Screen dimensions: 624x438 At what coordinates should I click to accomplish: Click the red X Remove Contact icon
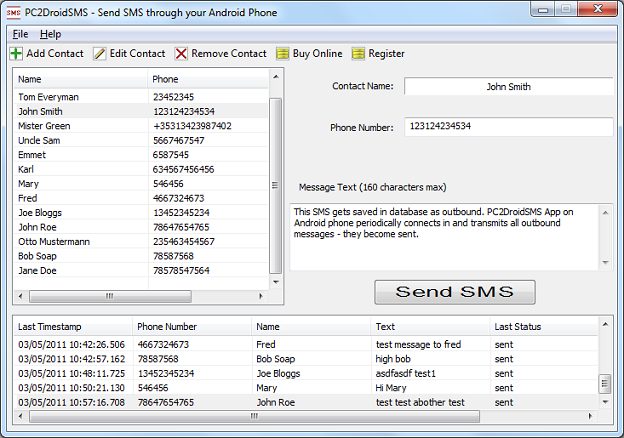tap(181, 54)
